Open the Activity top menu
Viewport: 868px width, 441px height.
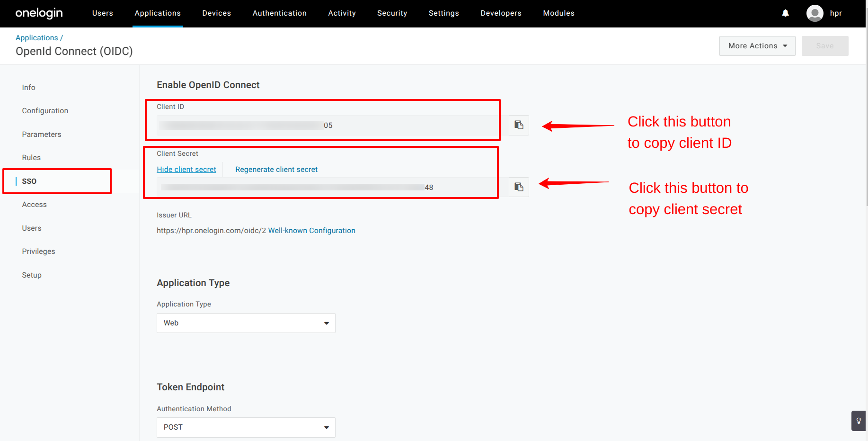(342, 13)
